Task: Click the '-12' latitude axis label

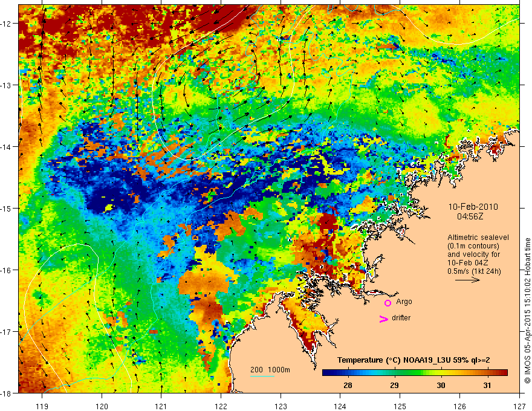Action: pyautogui.click(x=7, y=24)
